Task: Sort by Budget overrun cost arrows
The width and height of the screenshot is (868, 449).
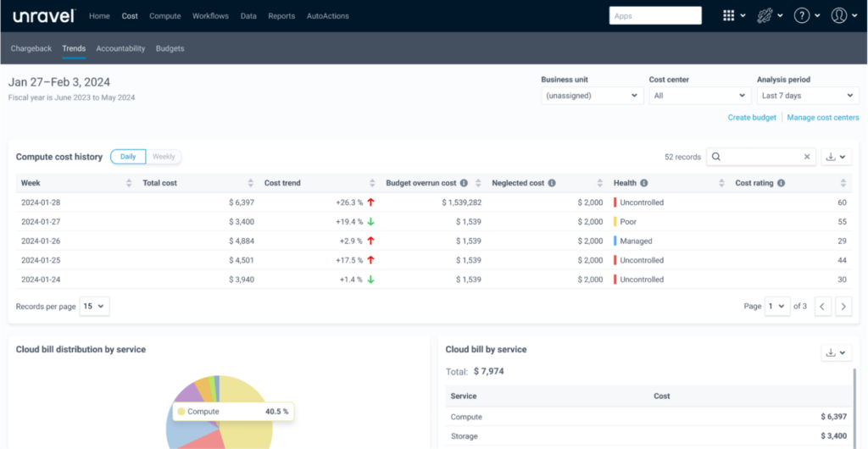Action: click(x=478, y=183)
